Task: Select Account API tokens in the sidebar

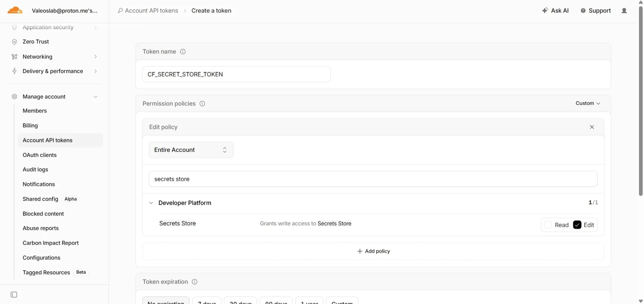Action: (x=60, y=140)
